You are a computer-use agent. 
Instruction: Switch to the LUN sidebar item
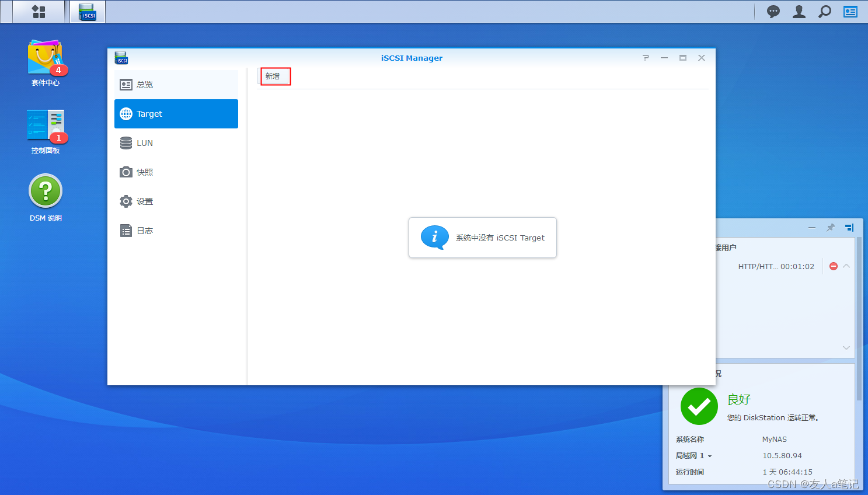point(176,143)
